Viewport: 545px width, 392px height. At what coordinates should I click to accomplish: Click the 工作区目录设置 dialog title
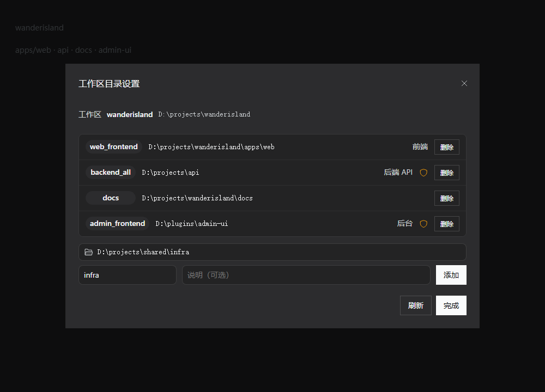[x=109, y=84]
